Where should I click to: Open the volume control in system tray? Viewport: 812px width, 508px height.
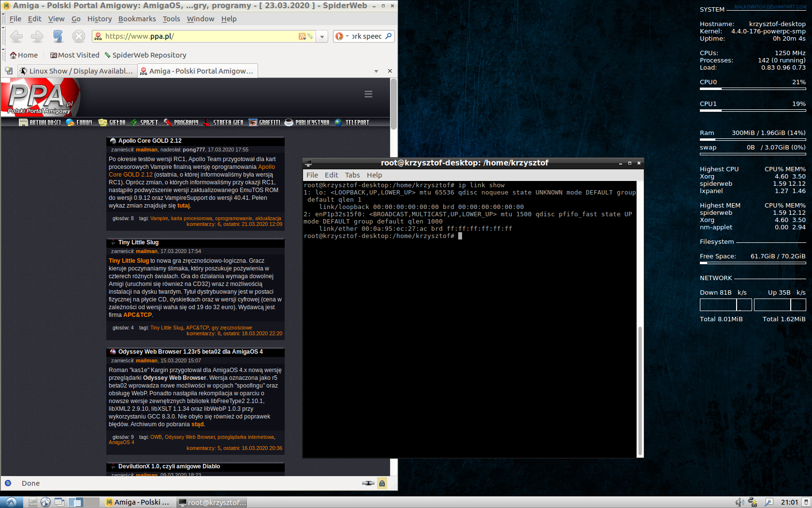(x=739, y=502)
